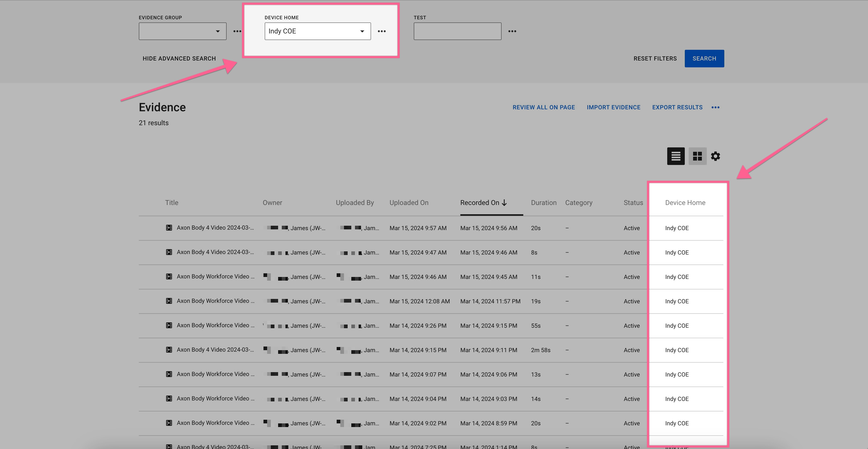Sort by Duration column header
Image resolution: width=868 pixels, height=449 pixels.
[544, 203]
